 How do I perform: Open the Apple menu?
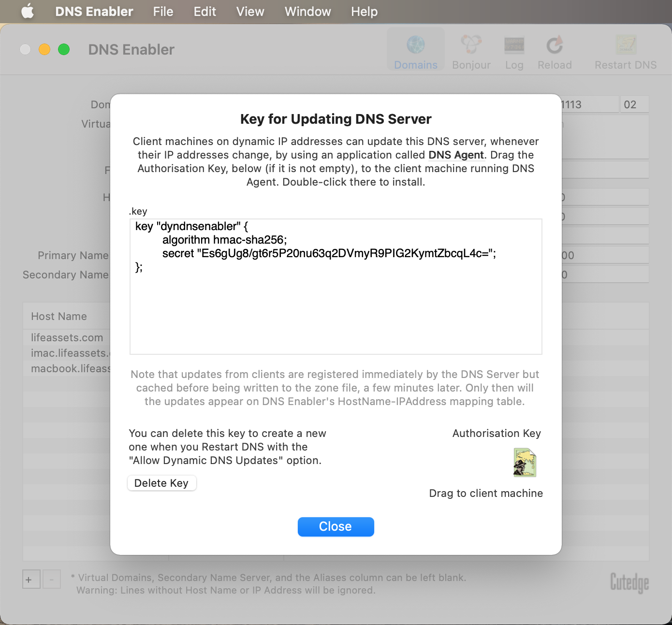(28, 12)
